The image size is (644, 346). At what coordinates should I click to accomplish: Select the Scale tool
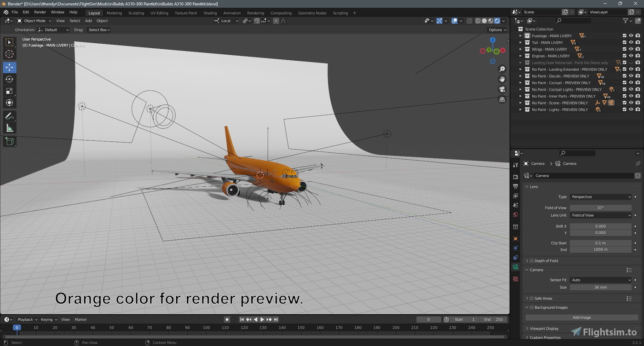[x=9, y=91]
